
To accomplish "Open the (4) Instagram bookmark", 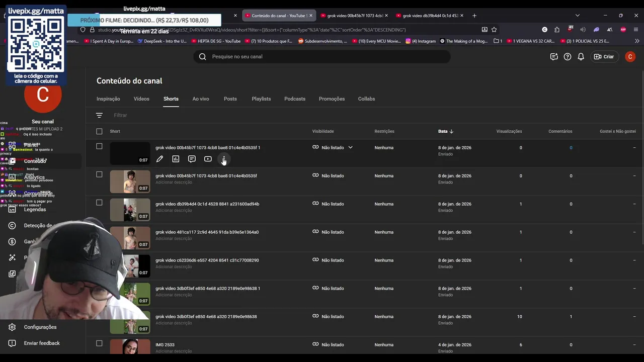I will point(421,41).
